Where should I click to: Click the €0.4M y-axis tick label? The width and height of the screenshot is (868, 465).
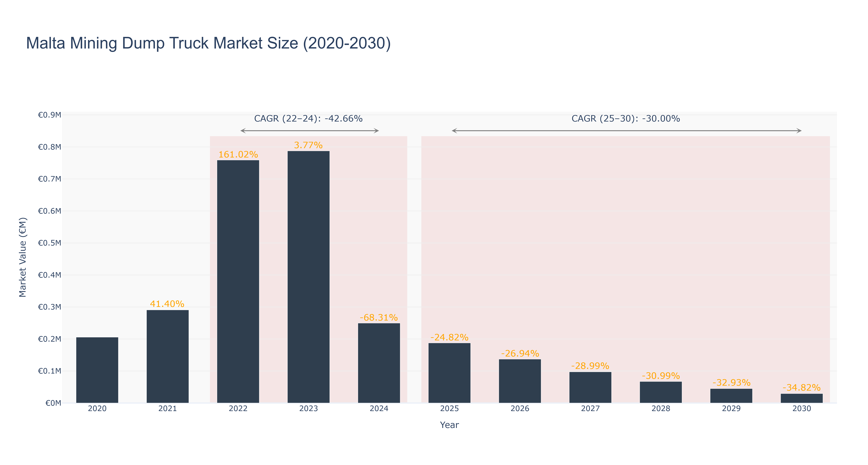50,275
